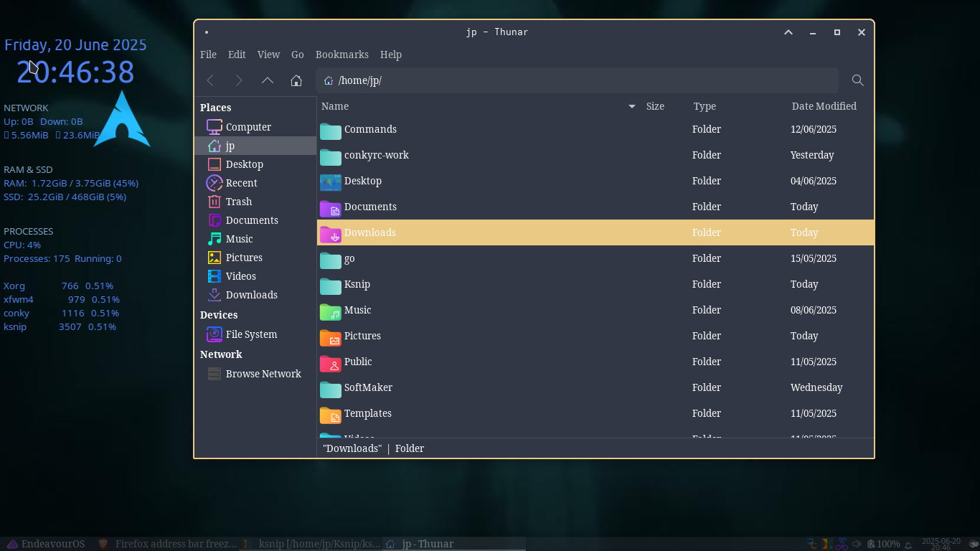The image size is (980, 551).
Task: Select the Pictures folder in file list
Action: click(362, 336)
